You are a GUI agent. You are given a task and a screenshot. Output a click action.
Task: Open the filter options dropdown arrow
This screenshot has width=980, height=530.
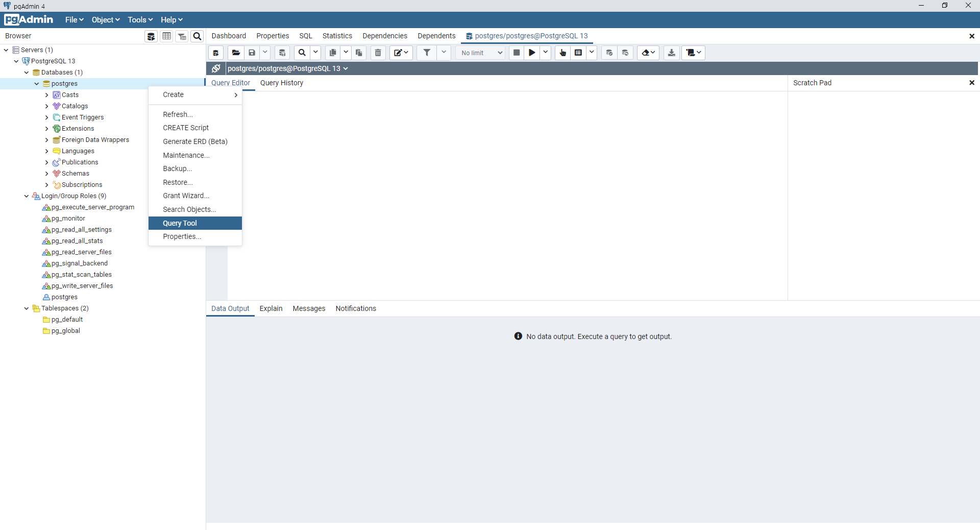(444, 53)
